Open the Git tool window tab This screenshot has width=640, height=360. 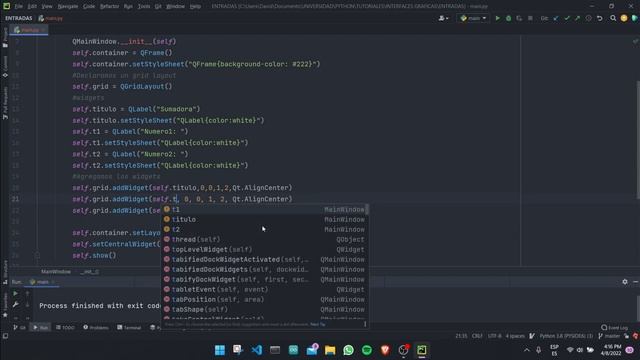tap(19, 327)
